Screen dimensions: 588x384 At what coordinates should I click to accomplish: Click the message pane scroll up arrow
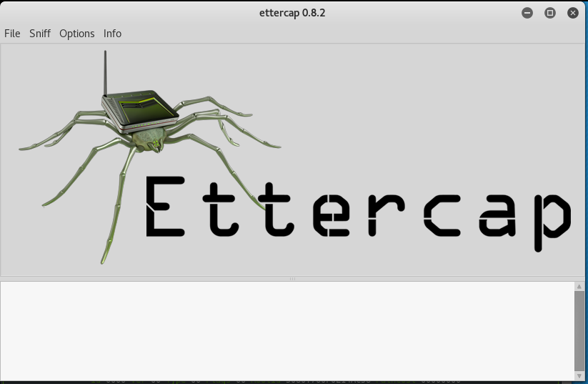tap(579, 287)
